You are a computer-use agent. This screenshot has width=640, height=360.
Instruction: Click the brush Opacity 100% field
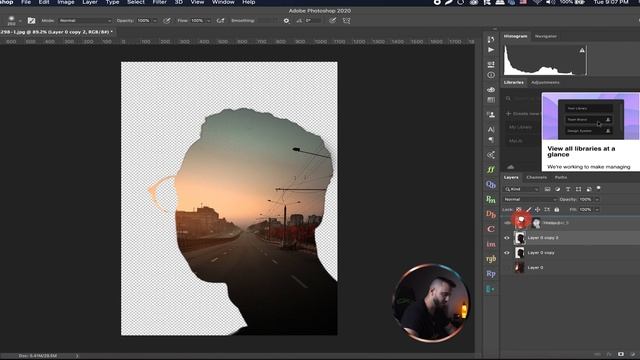[x=144, y=20]
